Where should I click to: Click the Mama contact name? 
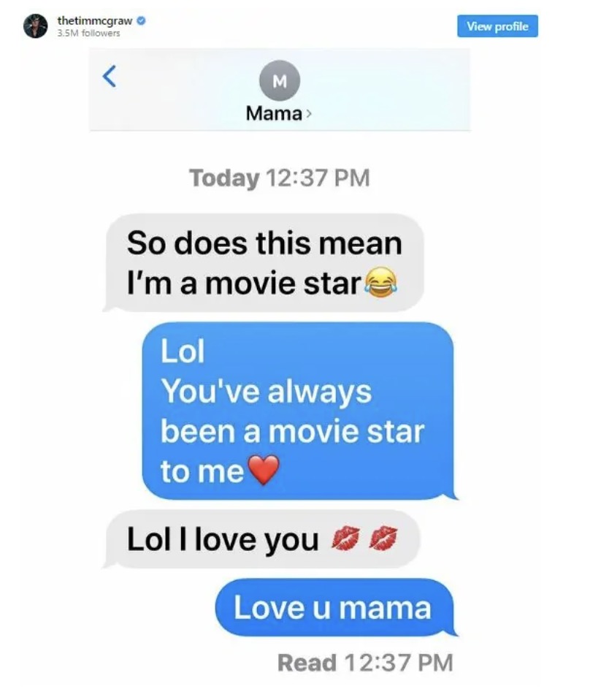[274, 113]
